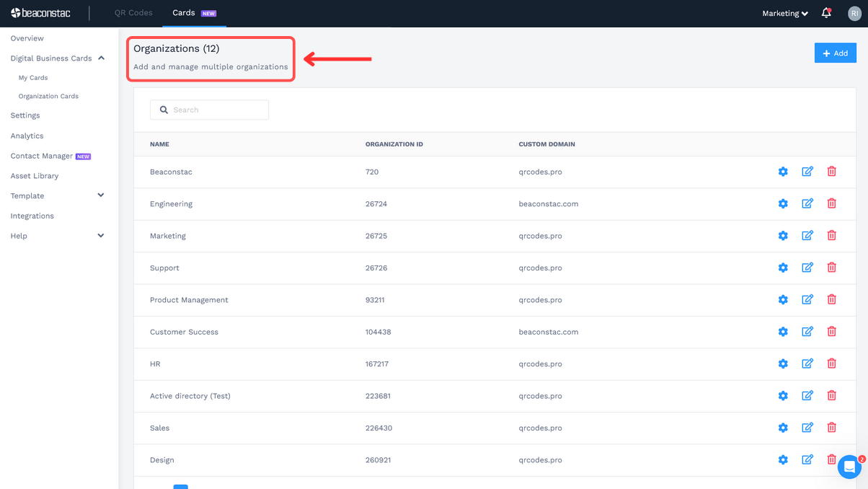This screenshot has width=868, height=489.
Task: Click the user avatar in header
Action: coord(854,13)
